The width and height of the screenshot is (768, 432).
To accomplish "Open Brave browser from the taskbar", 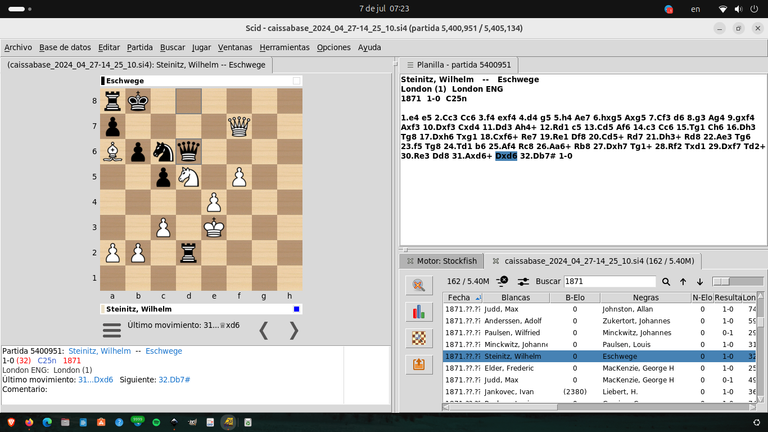I will 11,422.
